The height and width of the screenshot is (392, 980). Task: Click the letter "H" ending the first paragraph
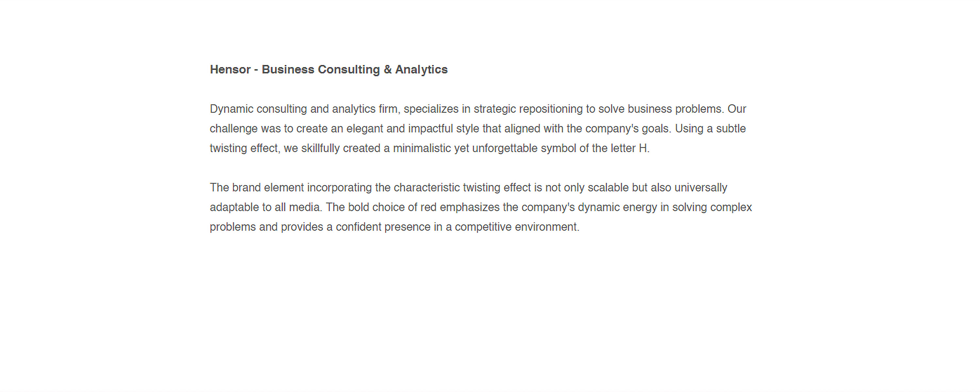[x=643, y=148]
